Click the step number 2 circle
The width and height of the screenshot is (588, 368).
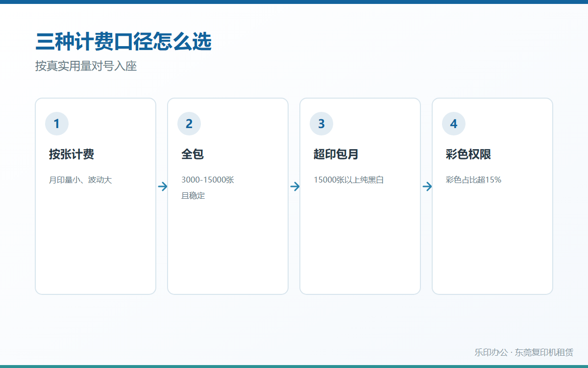(189, 124)
